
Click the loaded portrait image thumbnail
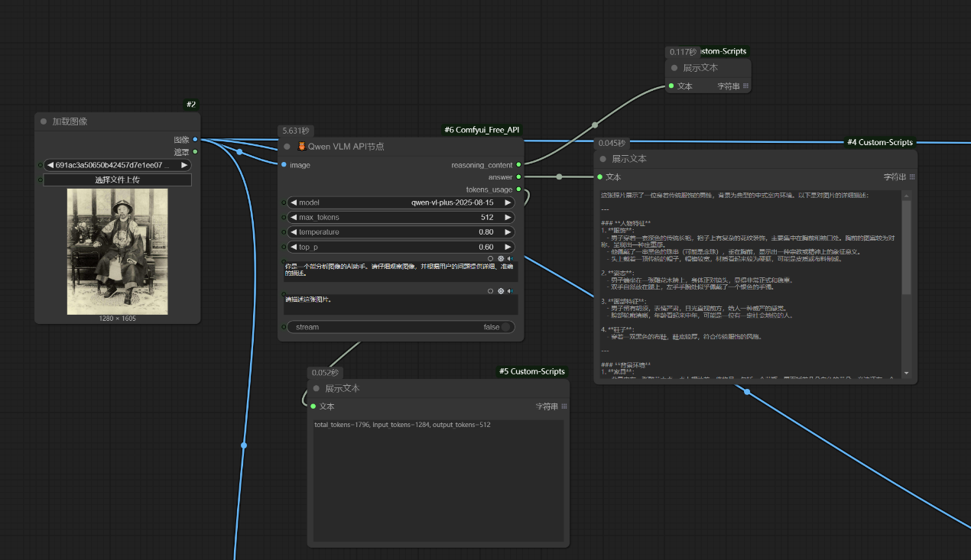tap(117, 250)
